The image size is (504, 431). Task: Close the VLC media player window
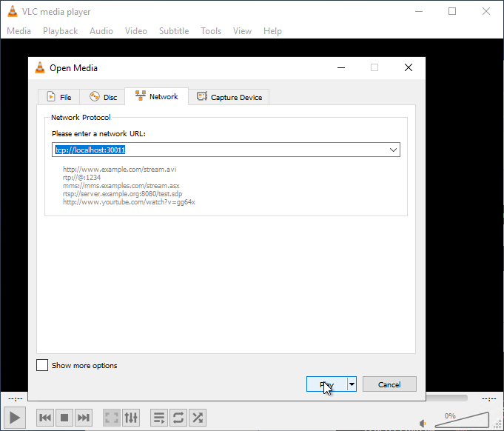[486, 11]
